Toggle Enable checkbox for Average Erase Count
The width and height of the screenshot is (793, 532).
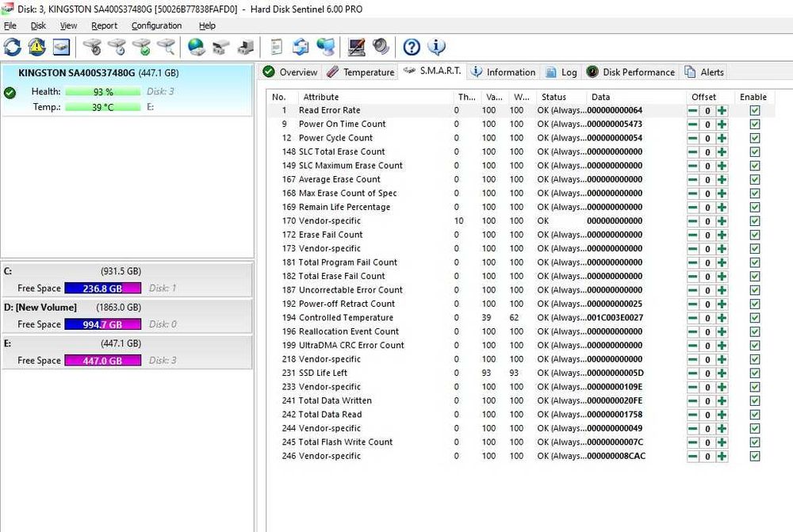755,179
